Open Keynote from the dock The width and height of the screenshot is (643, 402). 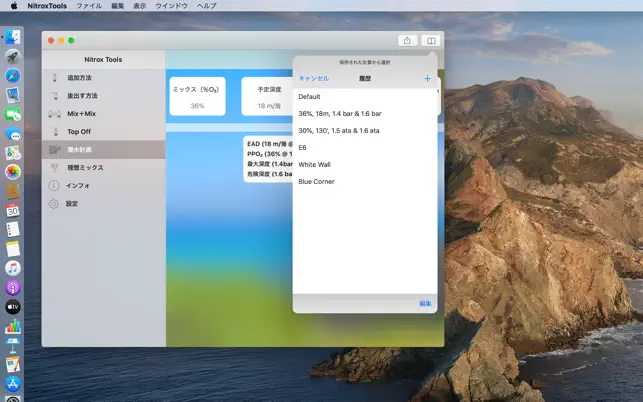[x=13, y=345]
